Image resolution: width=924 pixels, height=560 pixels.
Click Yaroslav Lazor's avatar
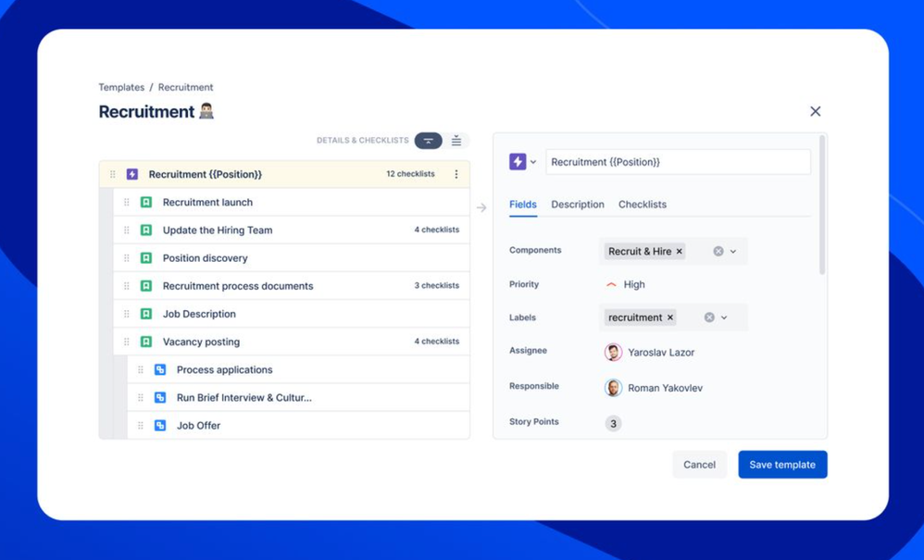pos(614,352)
